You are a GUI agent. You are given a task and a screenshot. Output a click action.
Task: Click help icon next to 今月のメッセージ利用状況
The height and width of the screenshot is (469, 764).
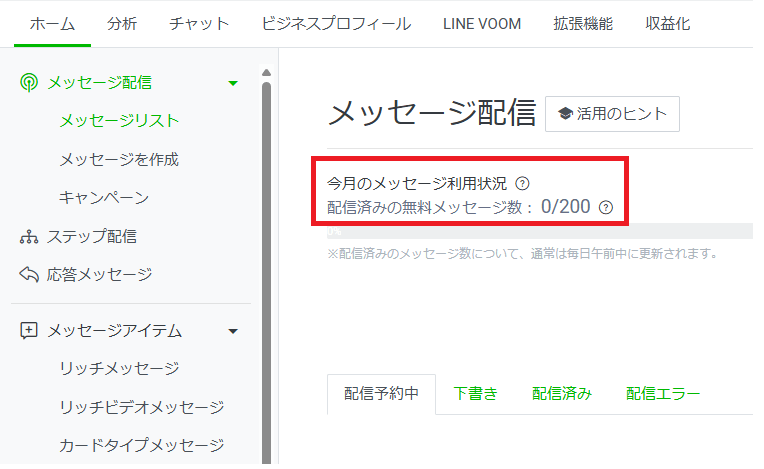(x=522, y=184)
